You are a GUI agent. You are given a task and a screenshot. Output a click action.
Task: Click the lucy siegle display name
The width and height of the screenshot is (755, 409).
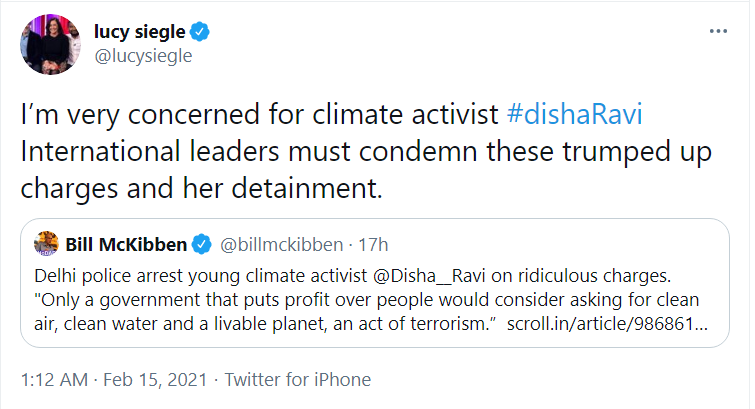(140, 32)
